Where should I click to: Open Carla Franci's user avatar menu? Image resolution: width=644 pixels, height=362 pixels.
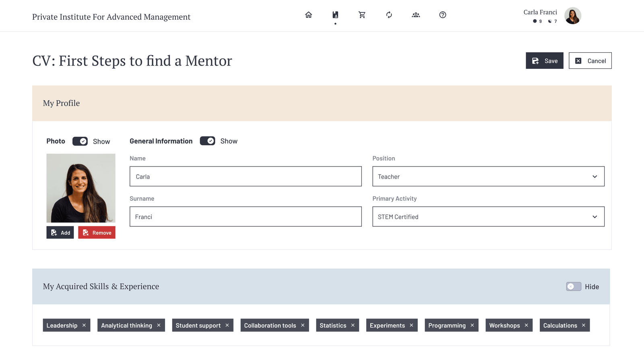[572, 16]
